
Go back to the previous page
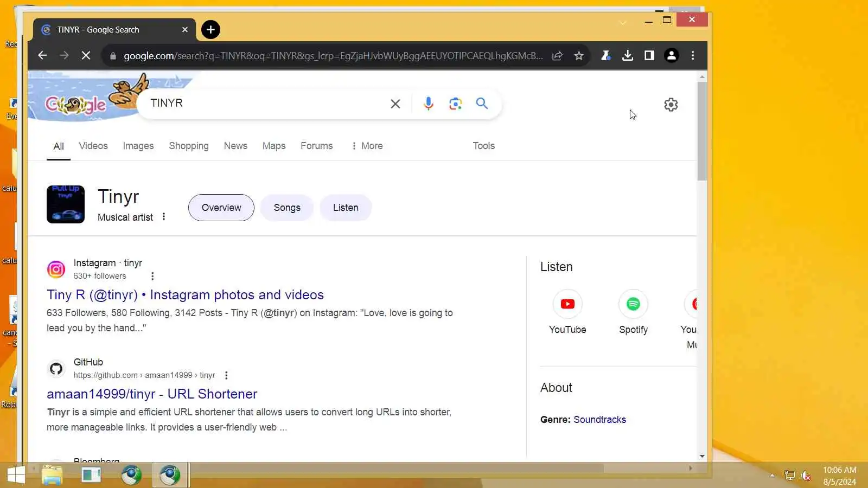pos(42,55)
